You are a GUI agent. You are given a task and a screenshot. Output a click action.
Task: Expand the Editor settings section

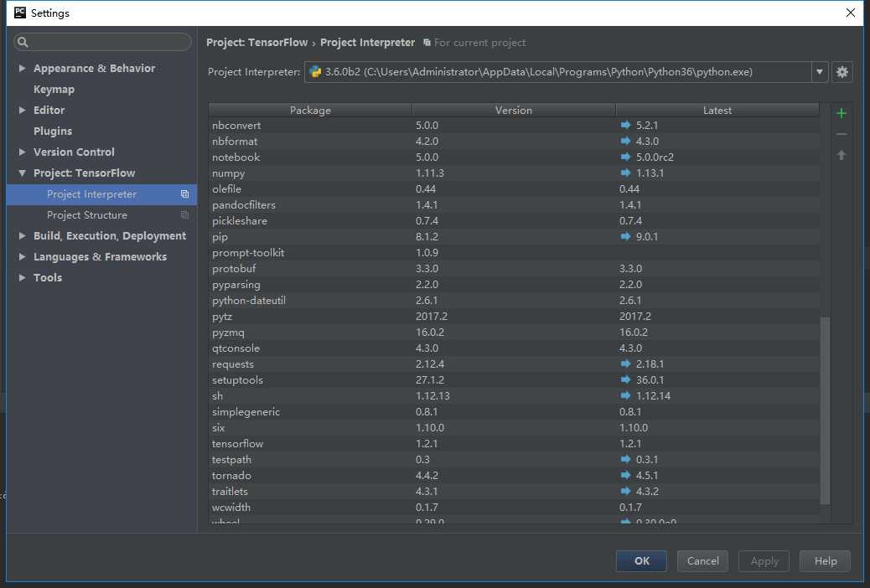point(22,111)
